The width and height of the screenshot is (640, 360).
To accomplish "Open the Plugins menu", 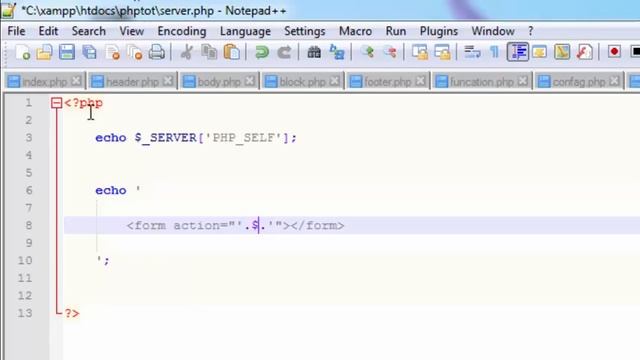I will (439, 31).
